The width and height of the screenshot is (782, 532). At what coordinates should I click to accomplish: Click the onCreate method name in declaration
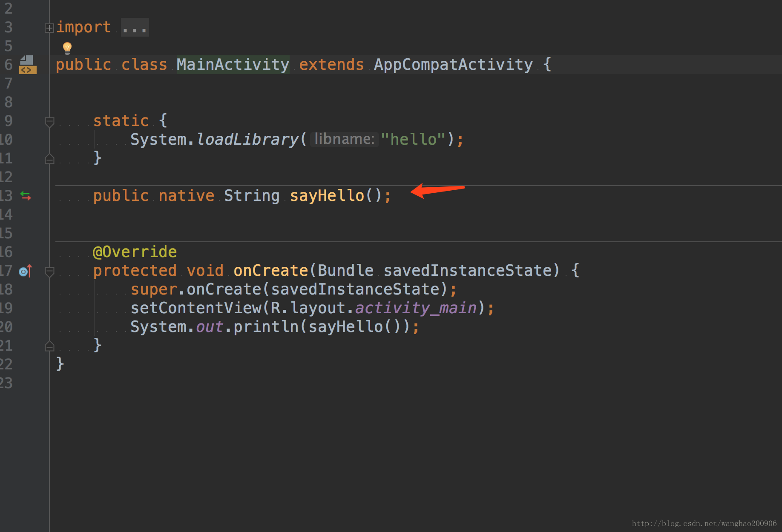[271, 271]
